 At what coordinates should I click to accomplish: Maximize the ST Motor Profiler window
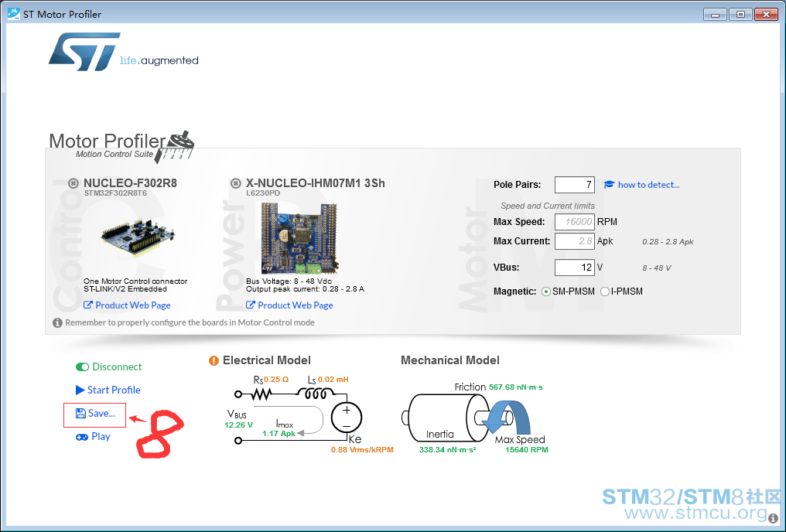point(740,15)
